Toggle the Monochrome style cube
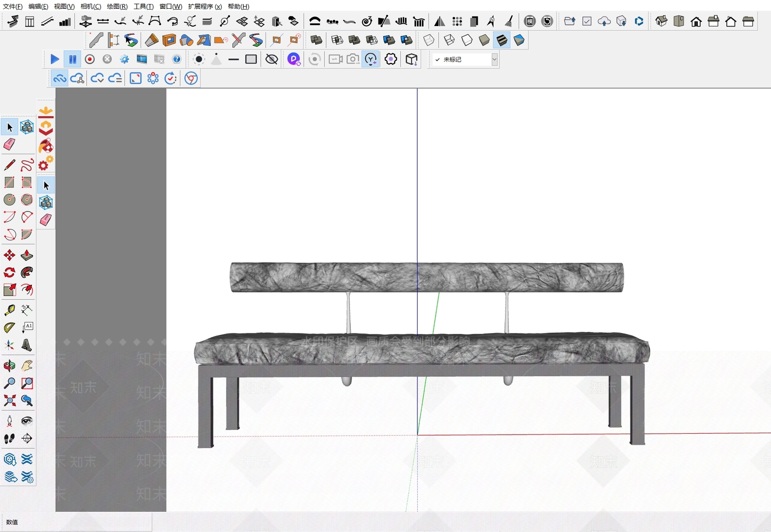This screenshot has width=771, height=532. point(519,40)
